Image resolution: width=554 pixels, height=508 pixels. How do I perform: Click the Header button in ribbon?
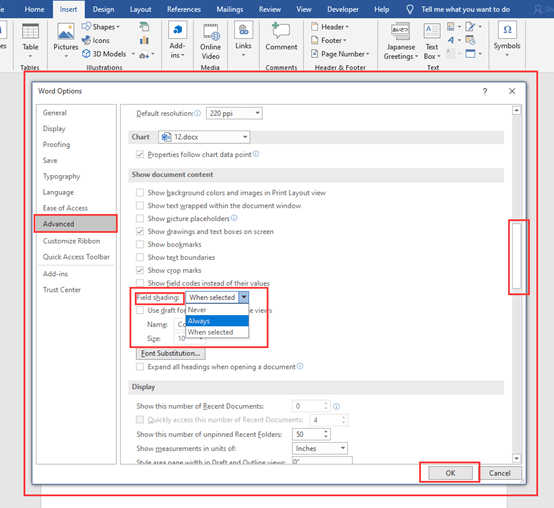(x=330, y=27)
